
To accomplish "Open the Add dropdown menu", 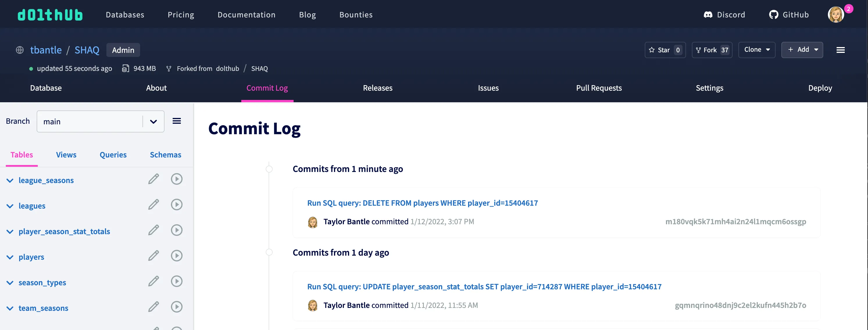I will [802, 49].
